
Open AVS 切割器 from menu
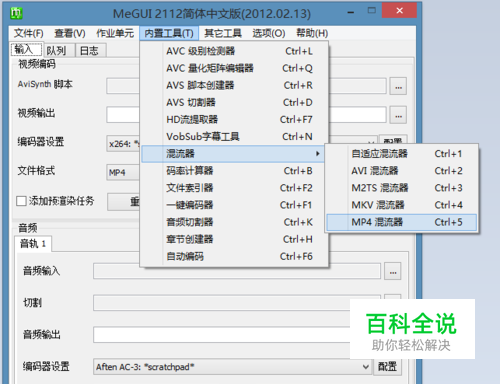[234, 102]
